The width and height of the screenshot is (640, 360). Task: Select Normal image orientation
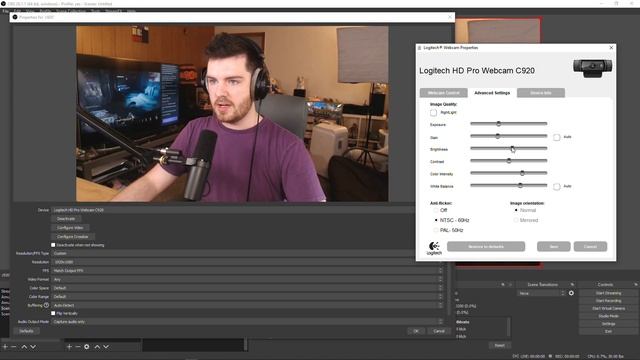516,210
